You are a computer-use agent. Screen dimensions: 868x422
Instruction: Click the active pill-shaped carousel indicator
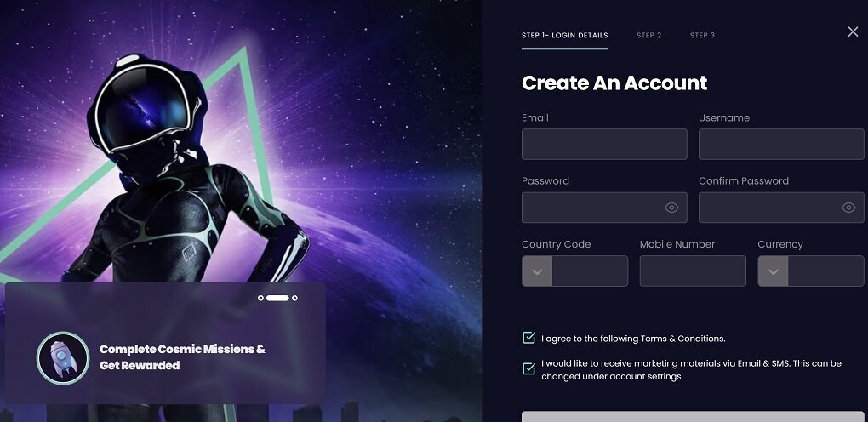tap(277, 298)
